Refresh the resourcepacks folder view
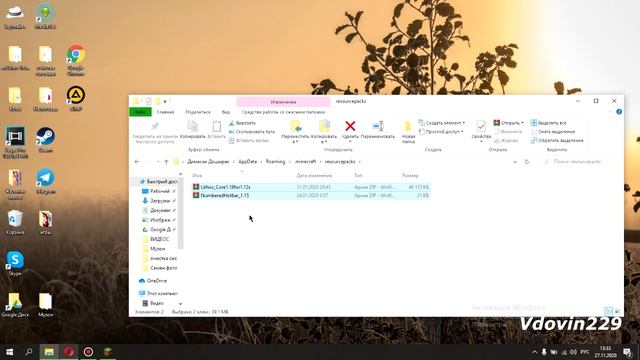Image resolution: width=640 pixels, height=360 pixels. pos(527,162)
